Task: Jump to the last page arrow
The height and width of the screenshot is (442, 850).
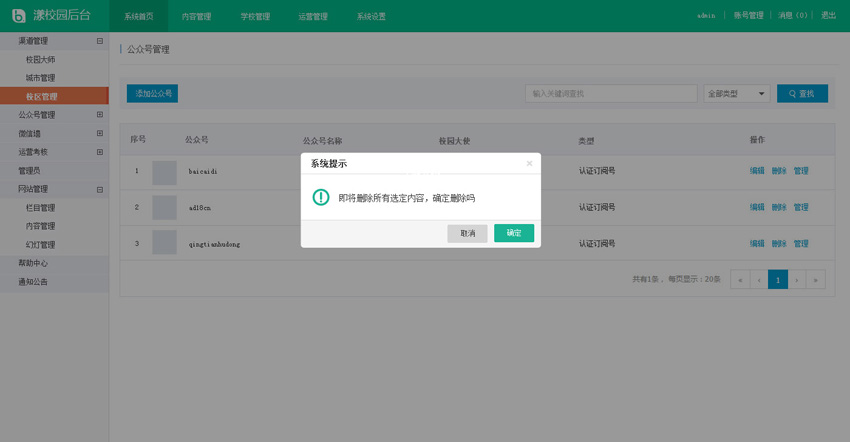Action: (x=816, y=280)
